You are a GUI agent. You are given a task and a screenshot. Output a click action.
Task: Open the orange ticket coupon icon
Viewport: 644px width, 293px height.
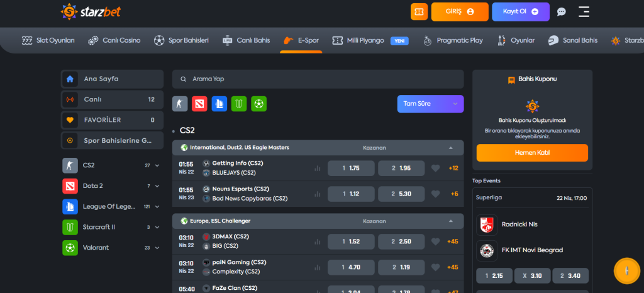[419, 11]
